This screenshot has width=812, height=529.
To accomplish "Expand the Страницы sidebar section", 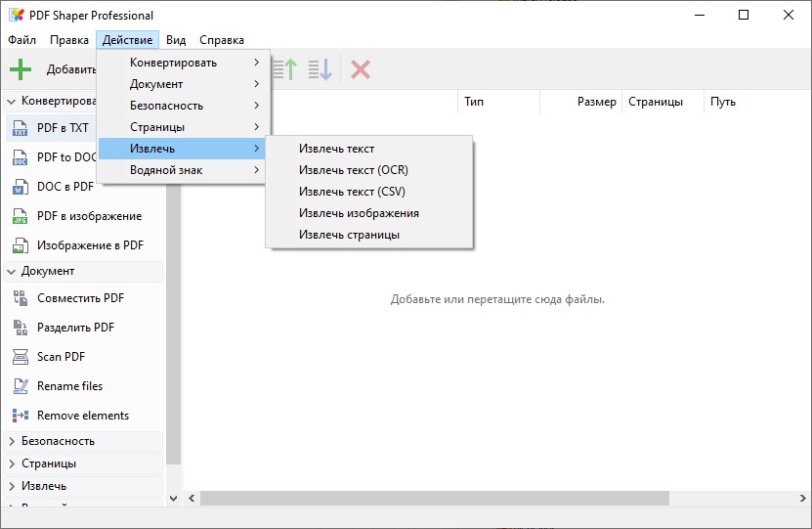I will click(x=12, y=463).
